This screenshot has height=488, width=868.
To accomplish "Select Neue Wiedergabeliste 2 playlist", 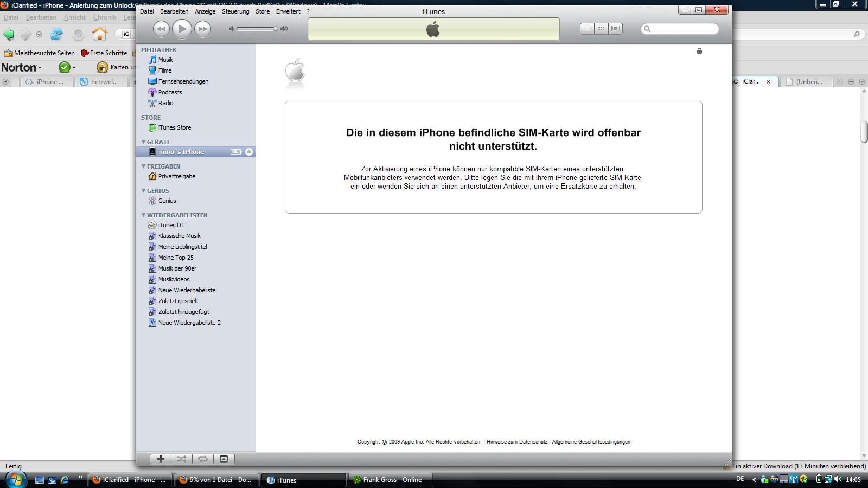I will 189,323.
